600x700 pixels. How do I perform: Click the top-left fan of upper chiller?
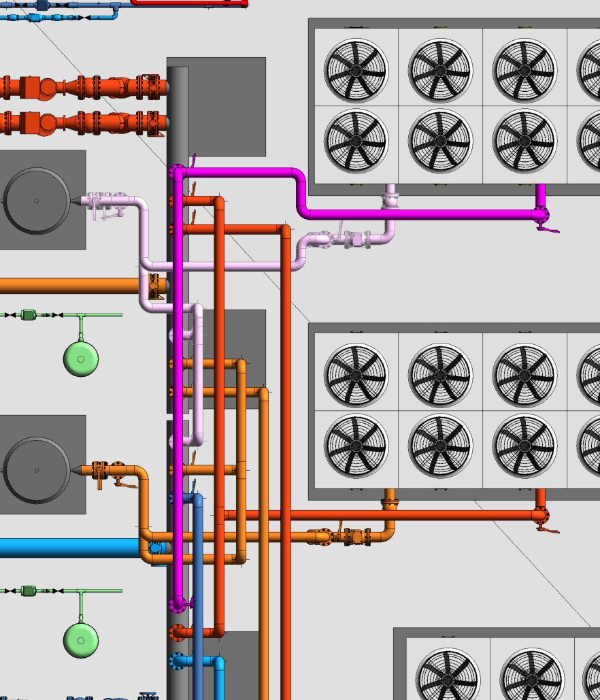click(x=356, y=70)
